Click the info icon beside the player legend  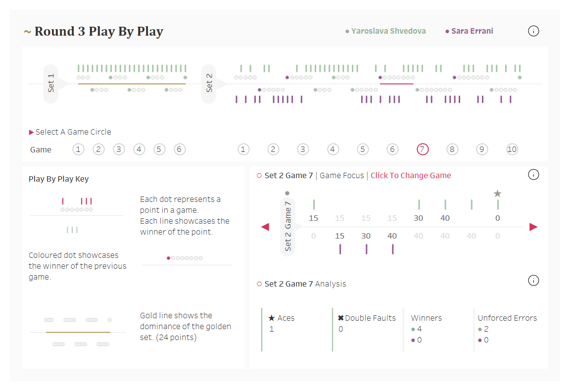coord(533,31)
